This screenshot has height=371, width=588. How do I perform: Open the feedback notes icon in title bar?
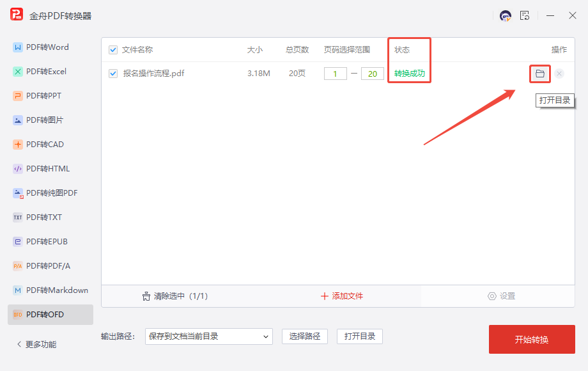[x=525, y=16]
